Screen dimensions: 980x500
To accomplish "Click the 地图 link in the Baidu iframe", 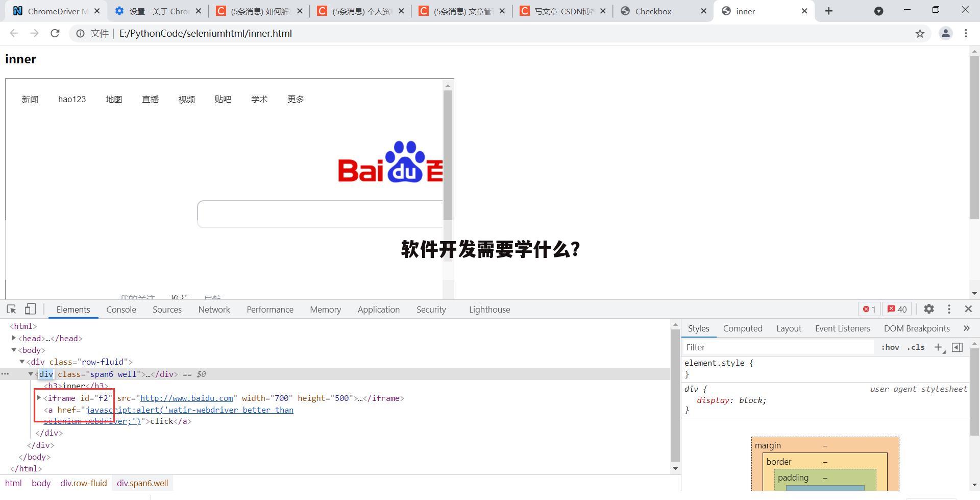I will (x=114, y=99).
